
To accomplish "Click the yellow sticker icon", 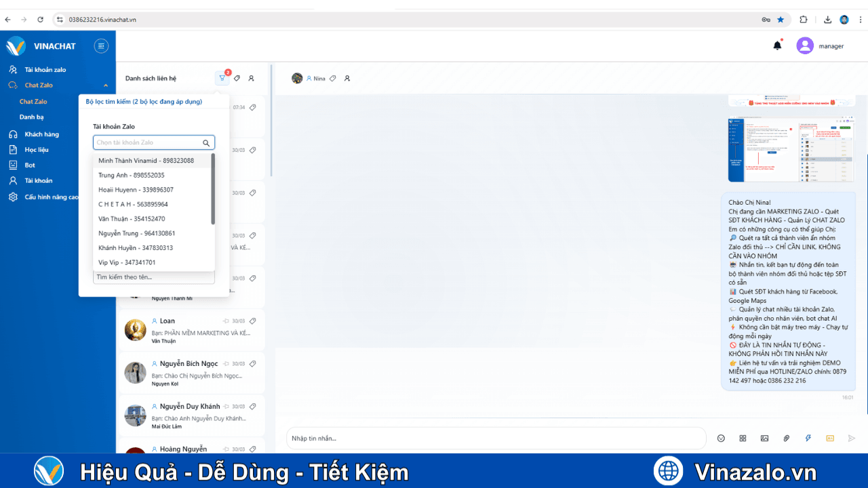I will (829, 438).
